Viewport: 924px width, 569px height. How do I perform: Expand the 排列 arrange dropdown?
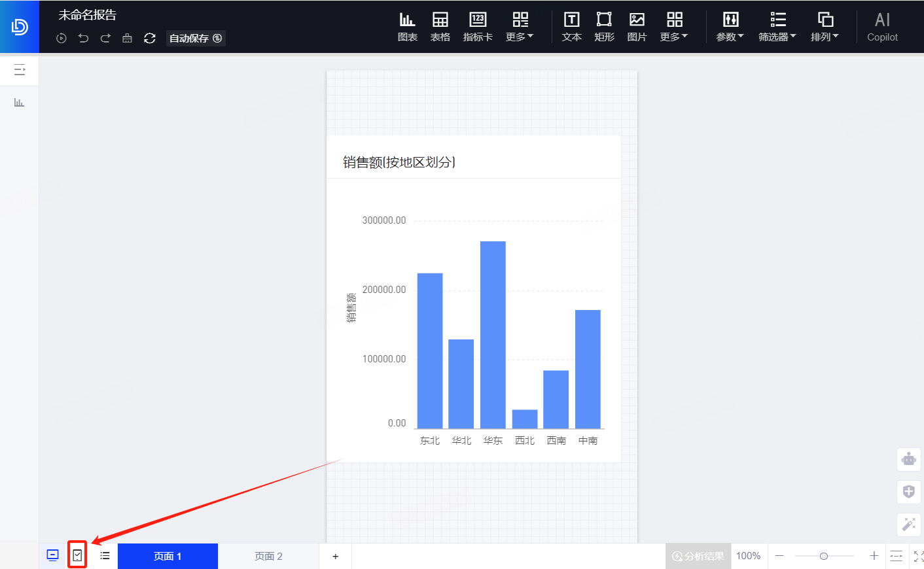coord(825,27)
